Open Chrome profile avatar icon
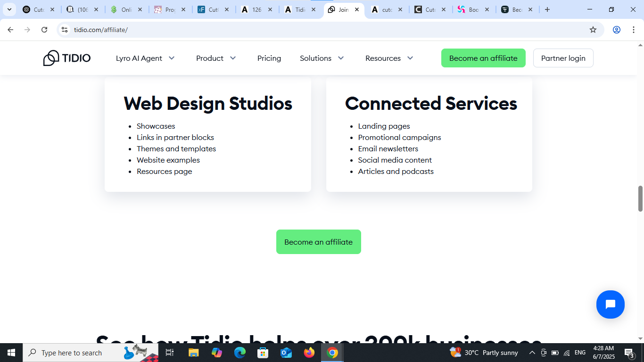Image resolution: width=644 pixels, height=362 pixels. (617, 30)
